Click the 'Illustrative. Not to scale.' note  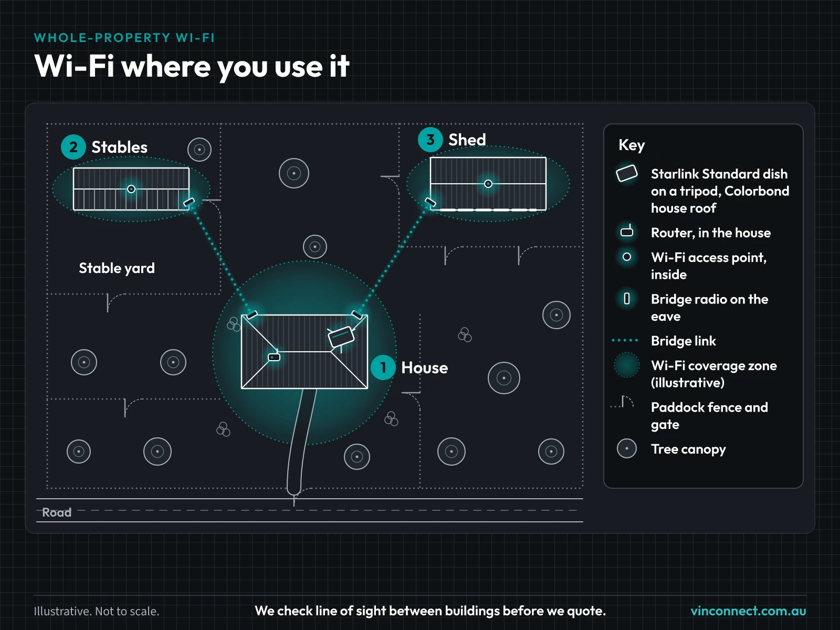coord(97,611)
